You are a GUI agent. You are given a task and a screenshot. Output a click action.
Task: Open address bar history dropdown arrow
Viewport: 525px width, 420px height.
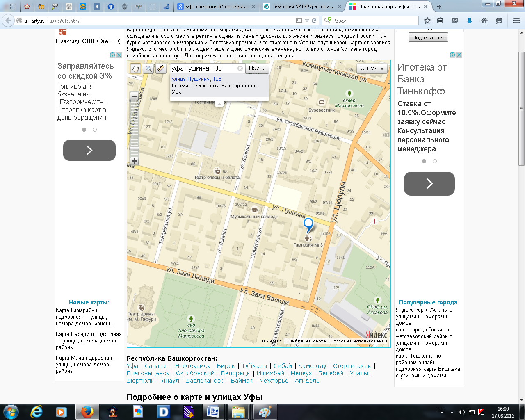(x=307, y=21)
